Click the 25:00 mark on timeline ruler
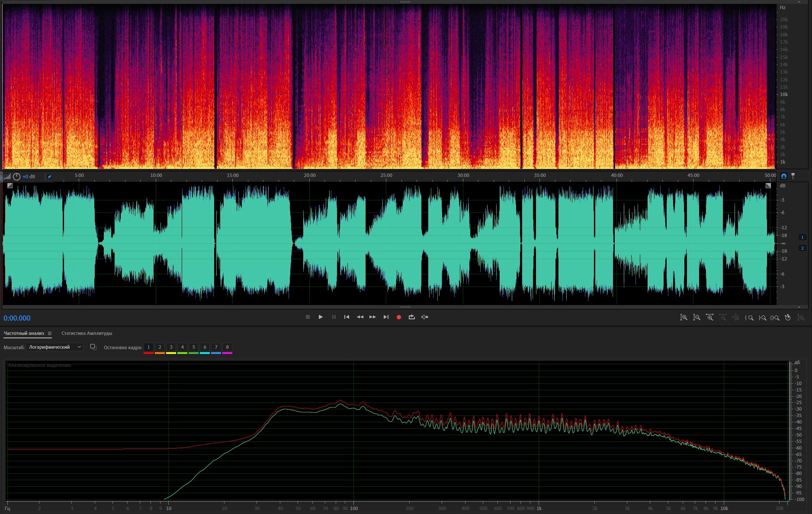The height and width of the screenshot is (514, 812). point(386,175)
